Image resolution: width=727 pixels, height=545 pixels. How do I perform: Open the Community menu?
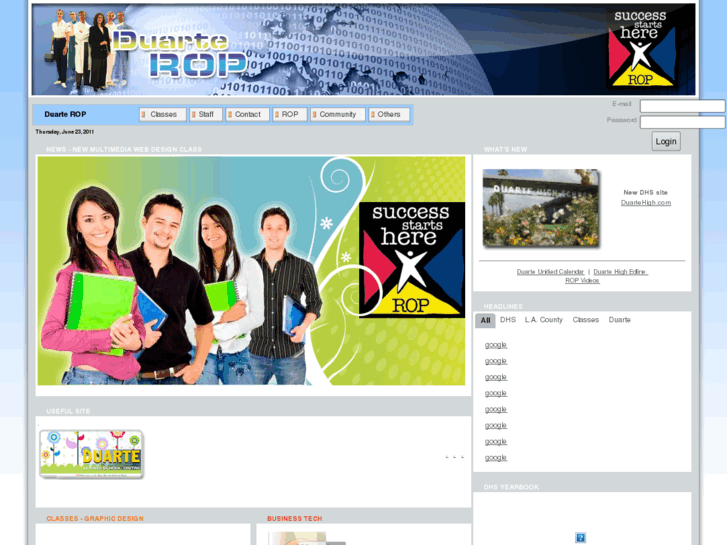pos(338,115)
